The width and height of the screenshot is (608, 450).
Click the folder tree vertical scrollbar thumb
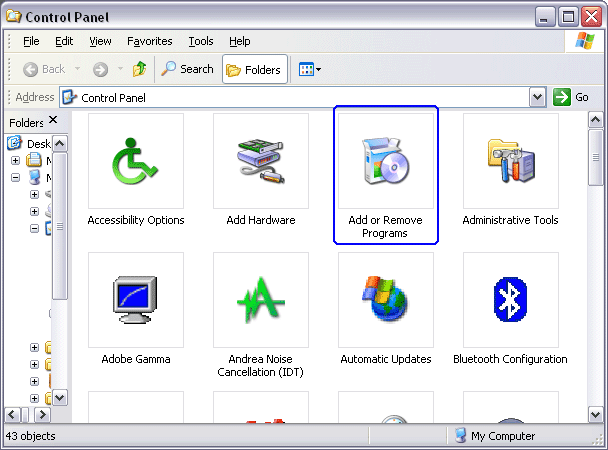[x=60, y=226]
